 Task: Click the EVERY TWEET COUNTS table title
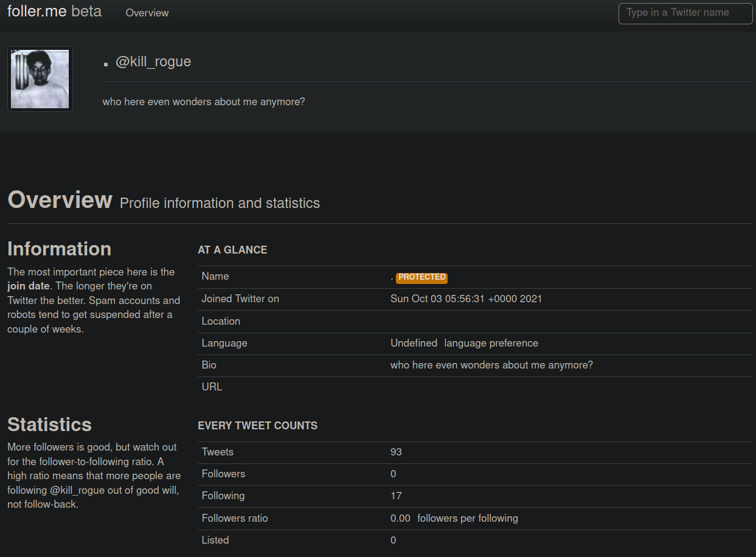pyautogui.click(x=257, y=426)
